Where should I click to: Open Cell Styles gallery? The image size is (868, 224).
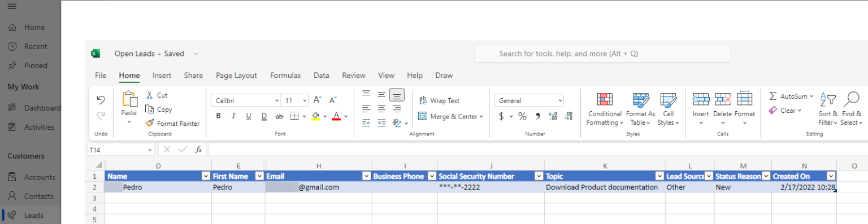pyautogui.click(x=668, y=109)
